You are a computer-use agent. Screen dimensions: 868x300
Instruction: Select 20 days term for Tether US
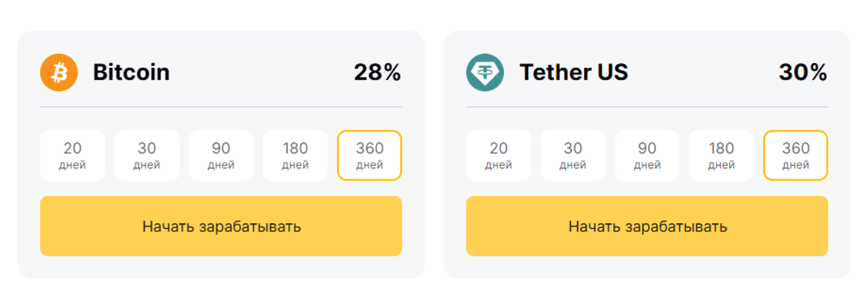coord(499,155)
